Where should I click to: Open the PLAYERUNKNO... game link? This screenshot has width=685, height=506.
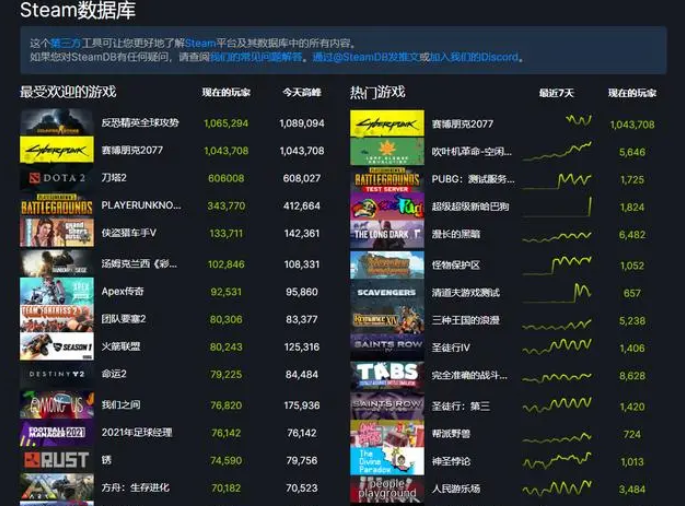pos(141,205)
